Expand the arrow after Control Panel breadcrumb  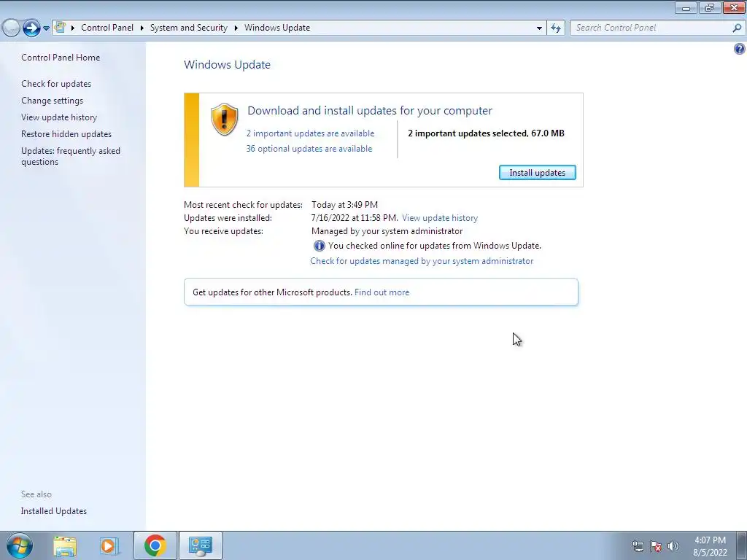tap(142, 28)
